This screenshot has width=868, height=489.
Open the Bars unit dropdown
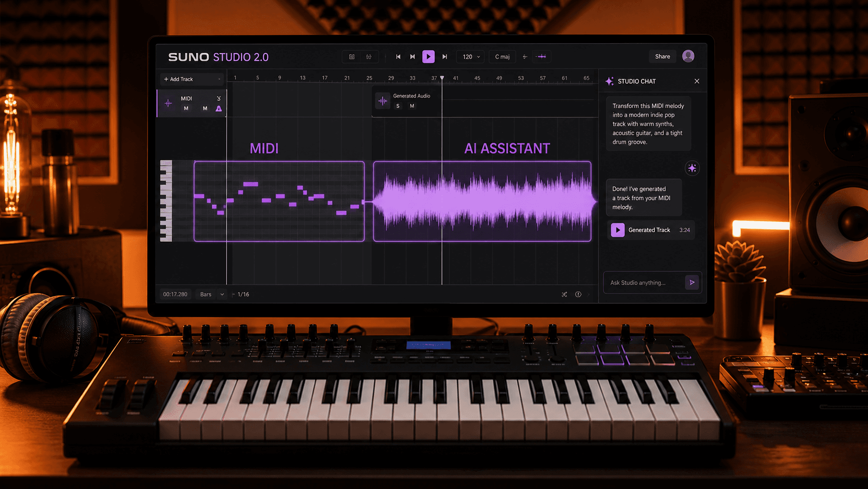point(212,294)
